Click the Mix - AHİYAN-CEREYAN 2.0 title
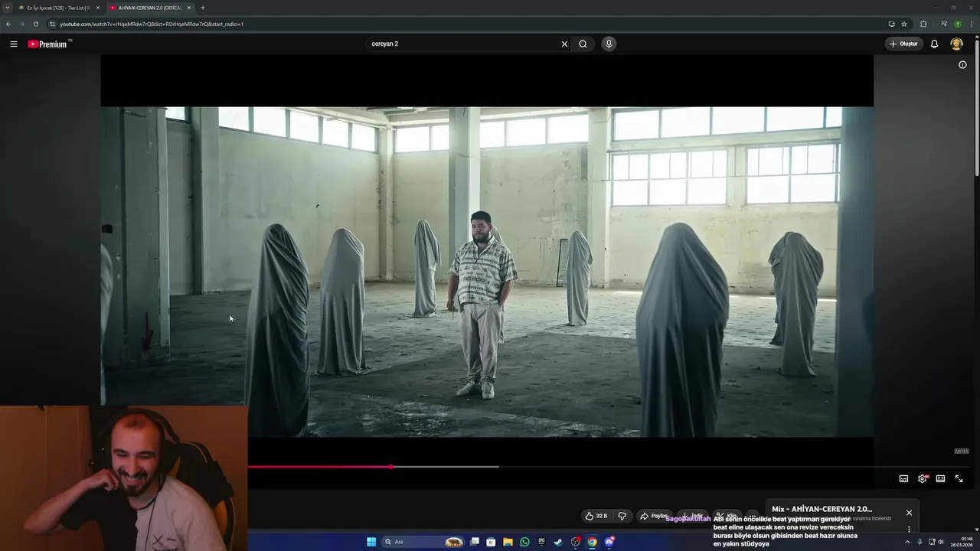 pyautogui.click(x=822, y=509)
